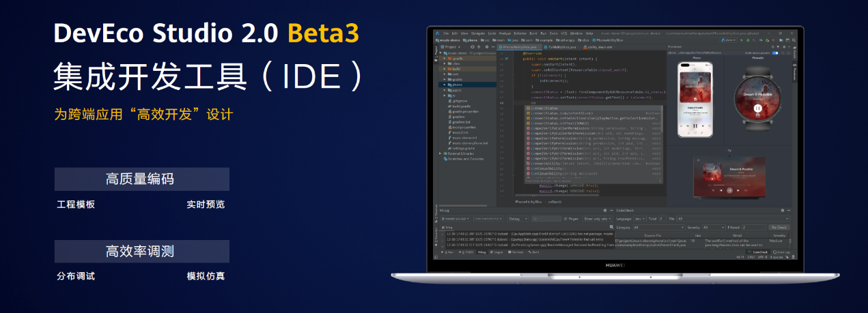The width and height of the screenshot is (868, 313).
Task: Select the gradle.properties file
Action: coord(463,111)
